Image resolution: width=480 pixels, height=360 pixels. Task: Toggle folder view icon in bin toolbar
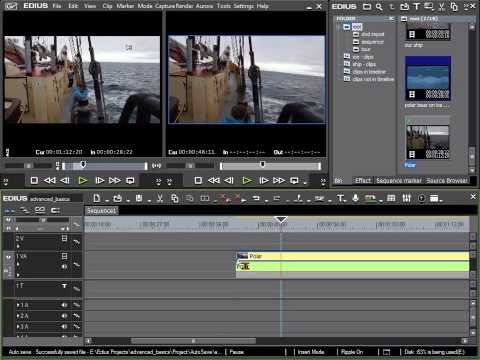(367, 6)
